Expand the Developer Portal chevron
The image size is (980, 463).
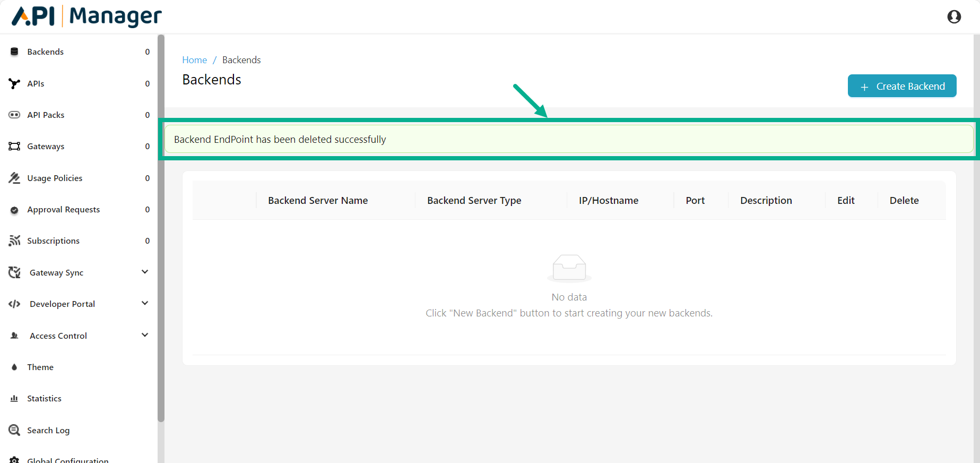pyautogui.click(x=145, y=303)
